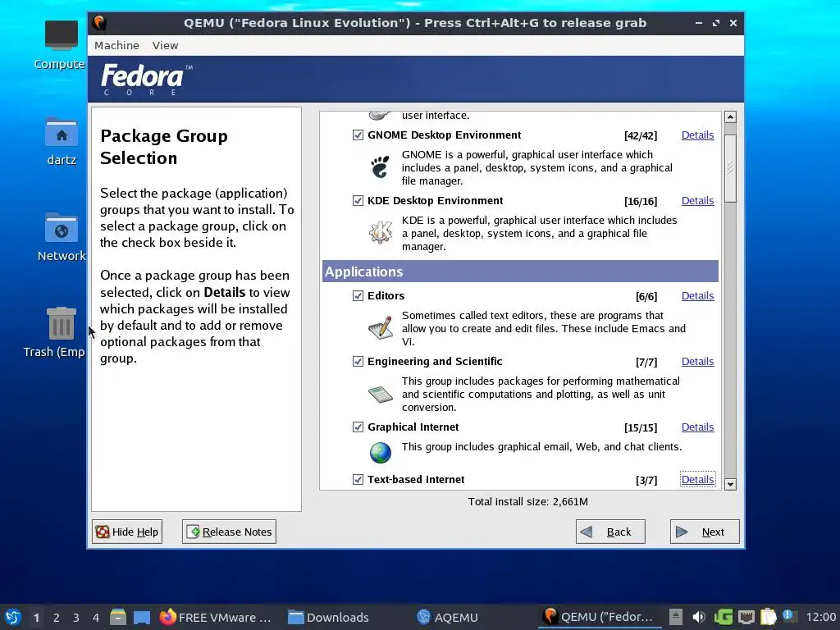Open the Machine menu
Image resolution: width=840 pixels, height=630 pixels.
pyautogui.click(x=116, y=46)
